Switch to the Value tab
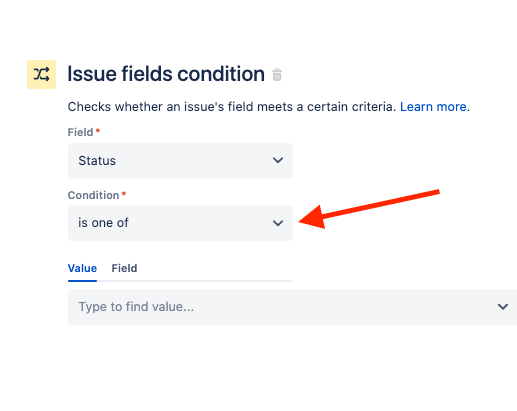517x411 pixels. (x=82, y=268)
